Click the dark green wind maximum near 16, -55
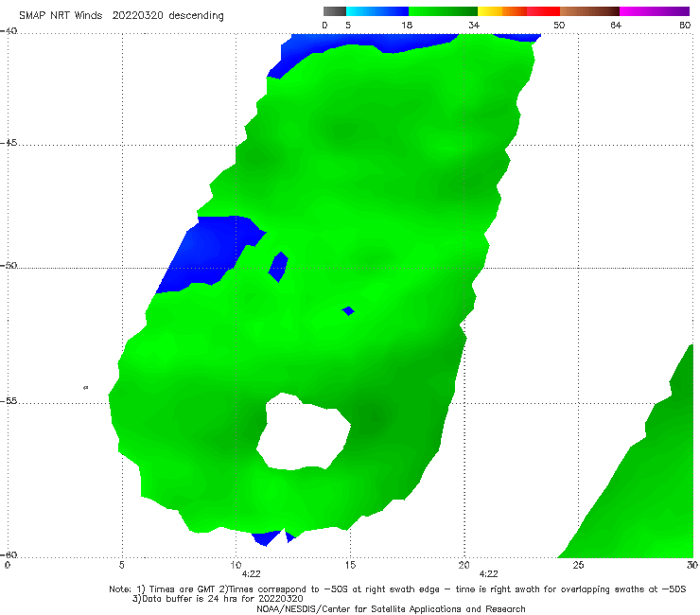This screenshot has height=615, width=700. (x=373, y=417)
